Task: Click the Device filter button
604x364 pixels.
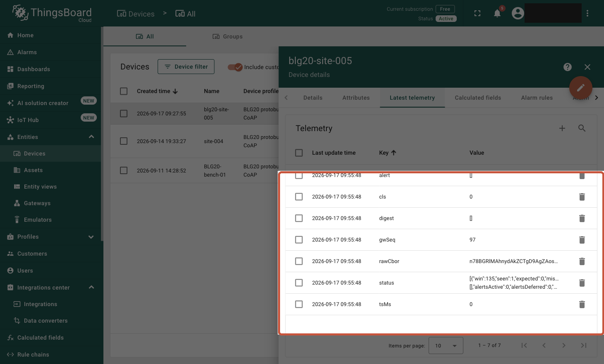Action: tap(186, 67)
